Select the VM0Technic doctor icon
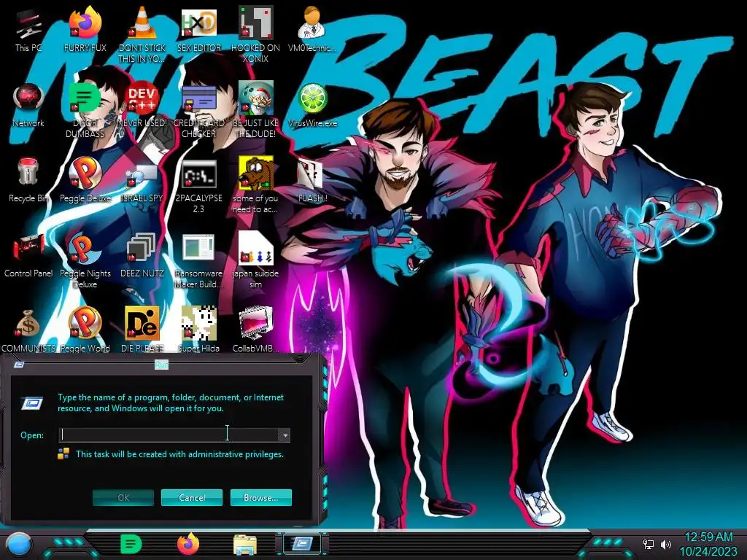Viewport: 747px width, 560px height. pyautogui.click(x=312, y=31)
